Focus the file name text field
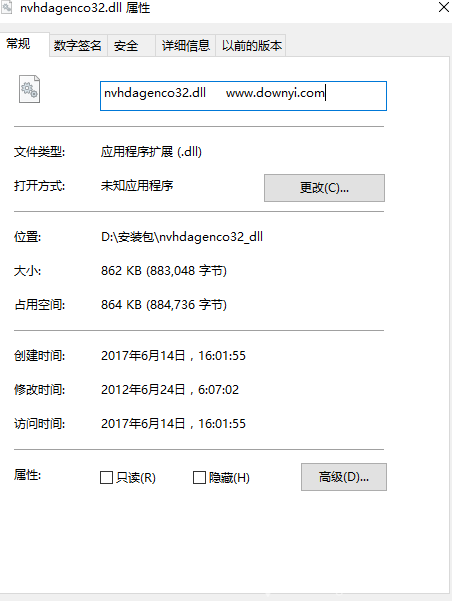The image size is (452, 601). click(243, 96)
